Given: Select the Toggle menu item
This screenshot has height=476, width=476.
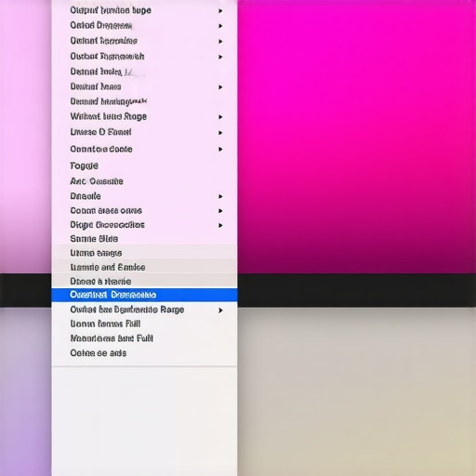Looking at the screenshot, I should click(144, 165).
